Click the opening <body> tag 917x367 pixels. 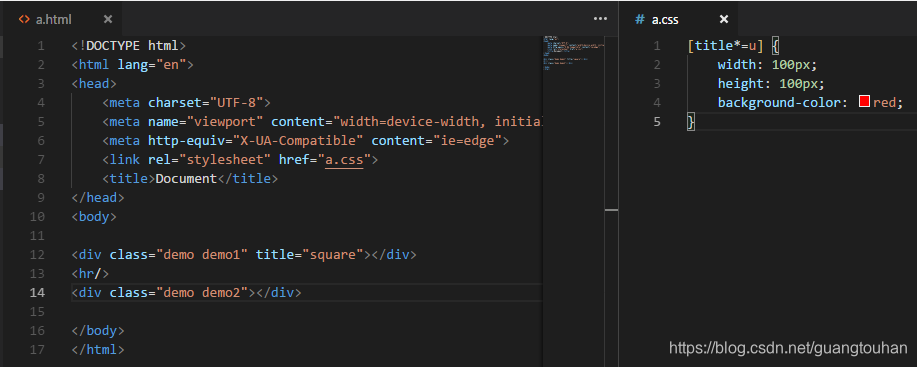point(94,217)
